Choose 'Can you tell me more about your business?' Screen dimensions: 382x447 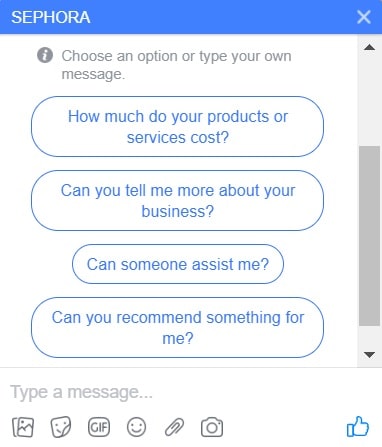tap(177, 201)
